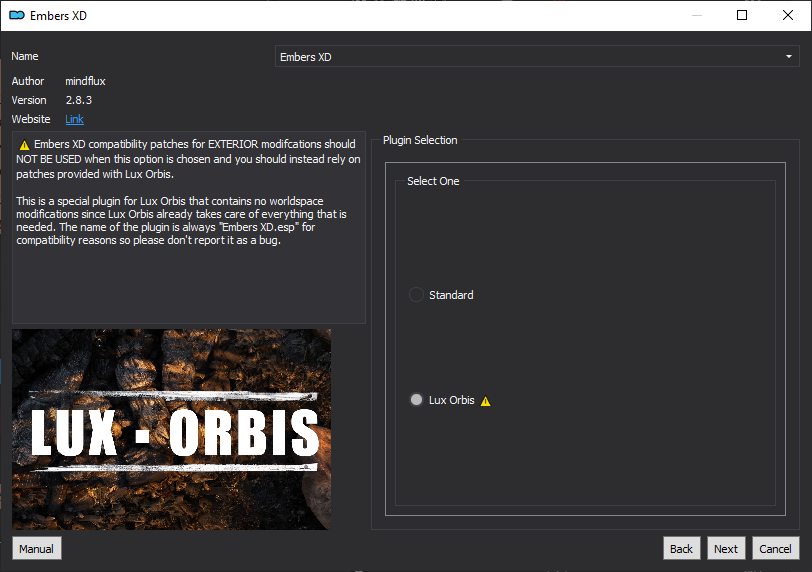The width and height of the screenshot is (812, 572).
Task: Select the Lux Orbis radio button
Action: [x=416, y=400]
